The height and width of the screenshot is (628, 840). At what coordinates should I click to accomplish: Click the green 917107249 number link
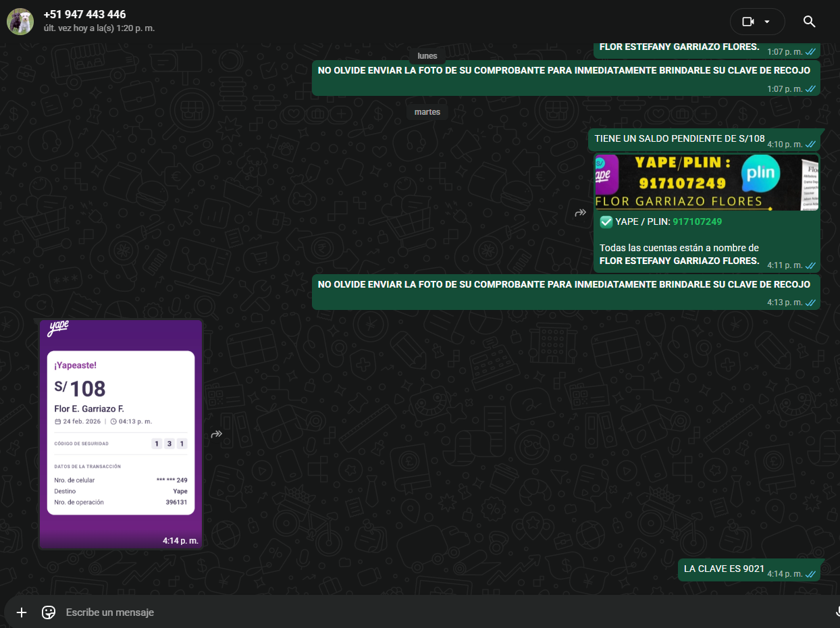(697, 221)
